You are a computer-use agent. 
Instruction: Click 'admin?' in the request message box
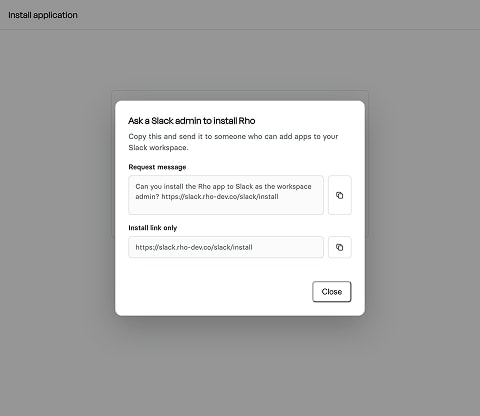click(x=147, y=197)
